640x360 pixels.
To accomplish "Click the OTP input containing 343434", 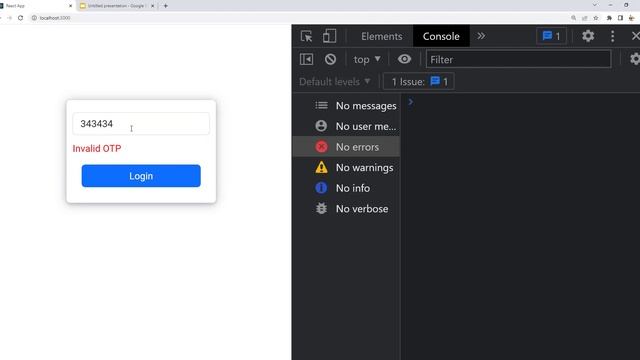I will pos(141,124).
